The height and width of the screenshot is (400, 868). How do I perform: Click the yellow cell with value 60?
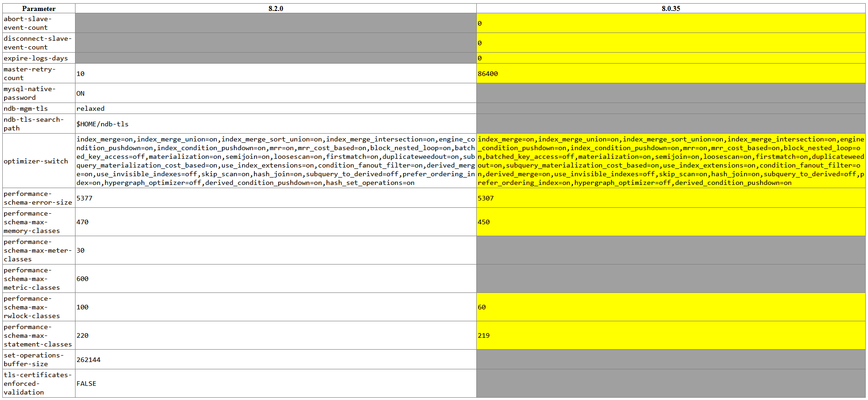click(x=671, y=307)
